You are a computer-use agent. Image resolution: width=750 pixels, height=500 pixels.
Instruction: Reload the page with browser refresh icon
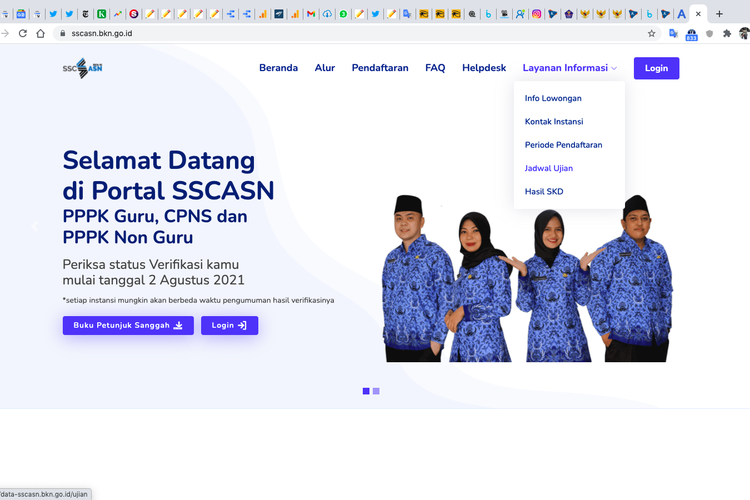coord(23,33)
